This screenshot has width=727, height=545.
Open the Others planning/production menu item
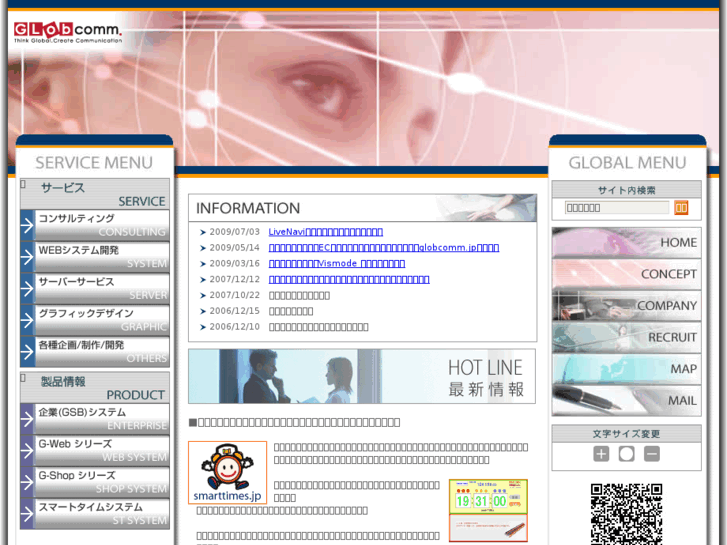pos(95,352)
